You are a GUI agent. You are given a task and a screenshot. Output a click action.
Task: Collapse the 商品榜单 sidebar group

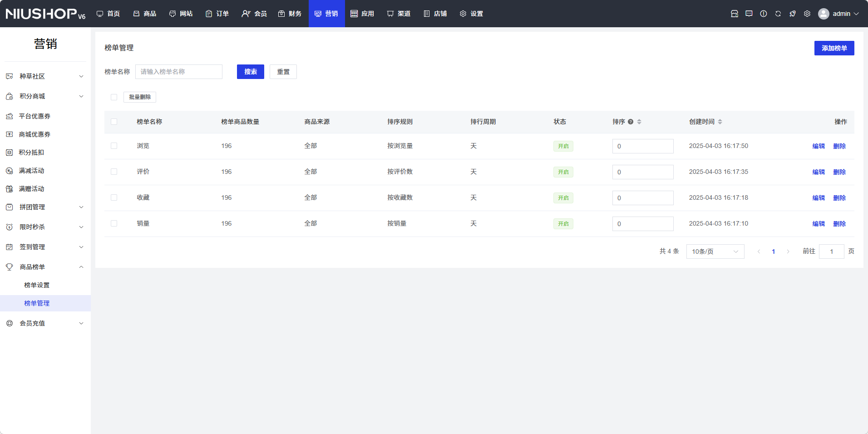point(45,267)
